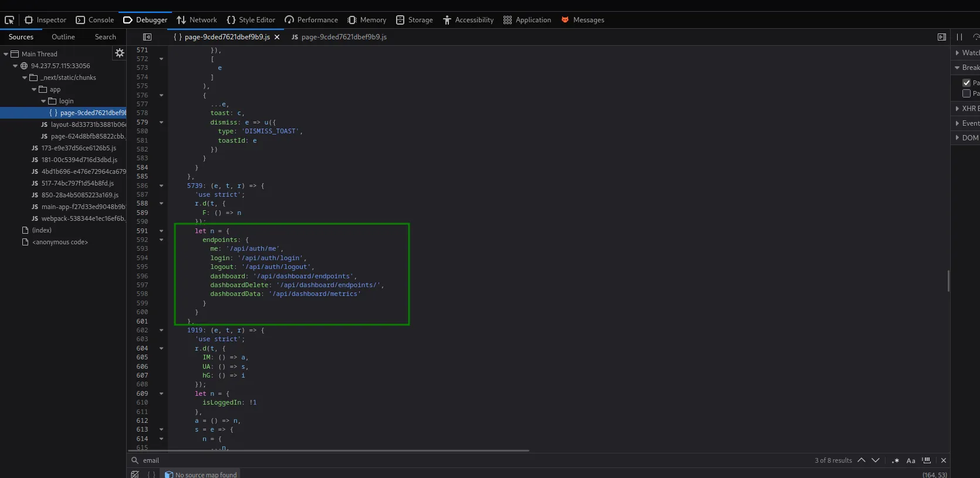Open the (index) source entry
The height and width of the screenshot is (478, 980).
[x=36, y=230]
